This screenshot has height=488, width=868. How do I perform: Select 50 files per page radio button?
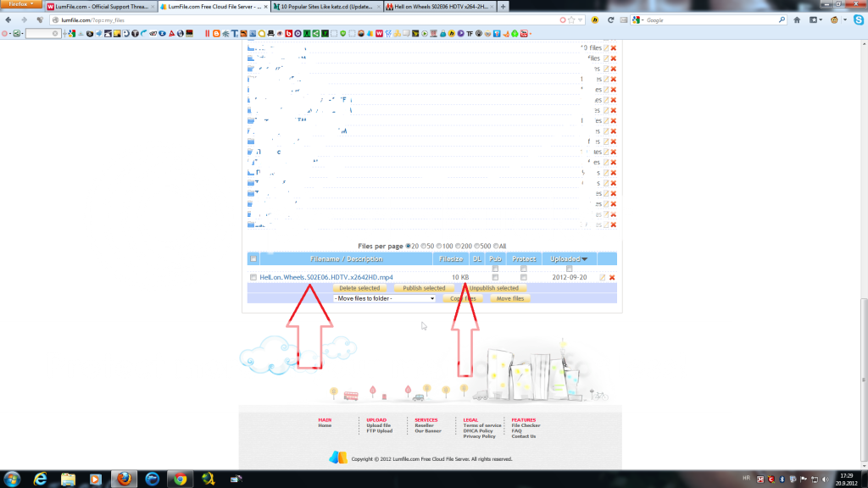tap(426, 246)
